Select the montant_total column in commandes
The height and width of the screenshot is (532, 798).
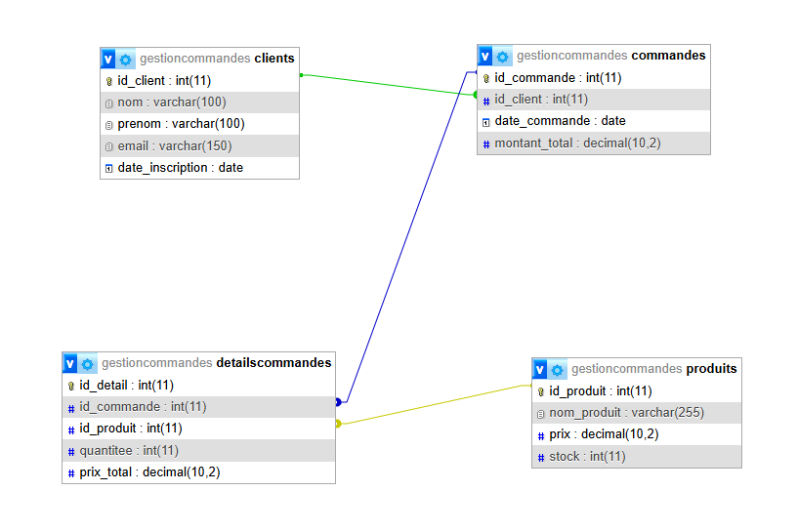coord(577,143)
